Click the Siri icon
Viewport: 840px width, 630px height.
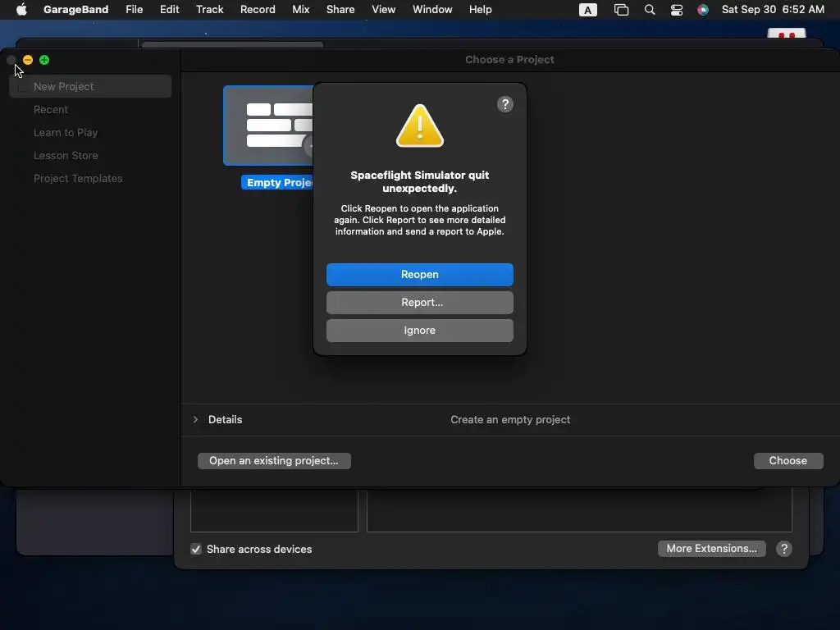pyautogui.click(x=703, y=10)
